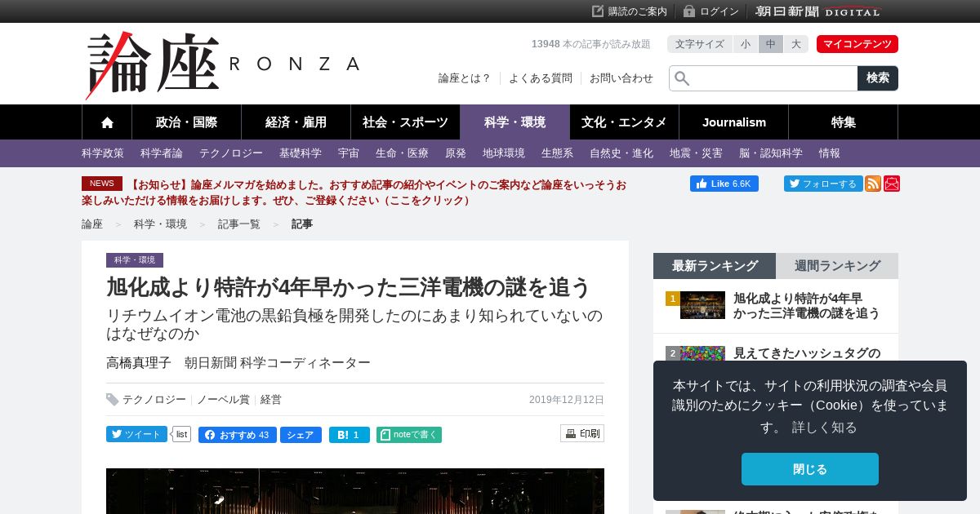This screenshot has height=514, width=980.
Task: Select 生態系 subcategory
Action: coord(557,153)
